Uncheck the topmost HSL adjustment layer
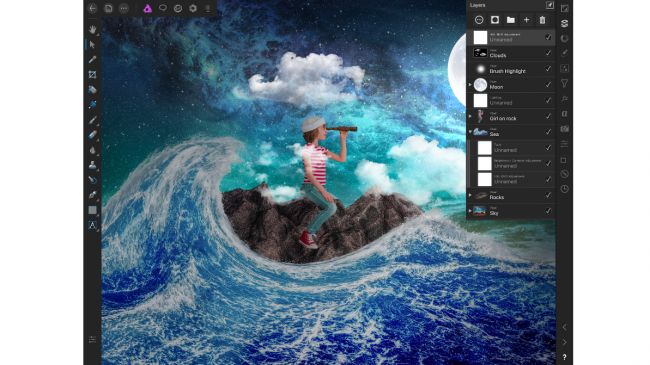Screen dimensions: 650x365 tap(548, 37)
